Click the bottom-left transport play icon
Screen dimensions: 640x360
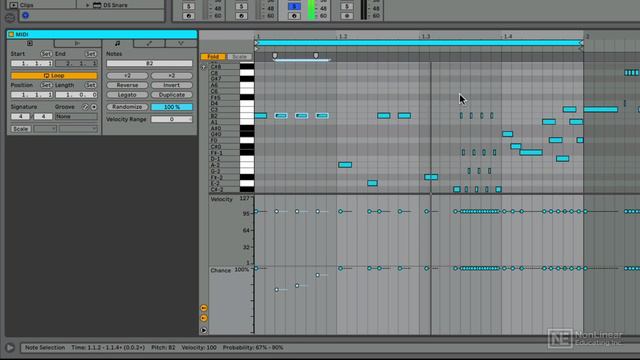click(10, 348)
